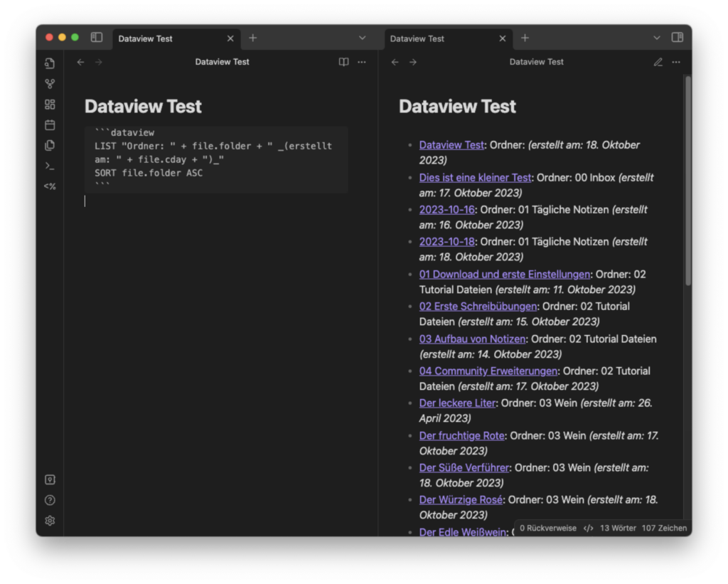728x584 pixels.
Task: Click '0 Rückverweise' in the status bar
Action: coord(548,529)
